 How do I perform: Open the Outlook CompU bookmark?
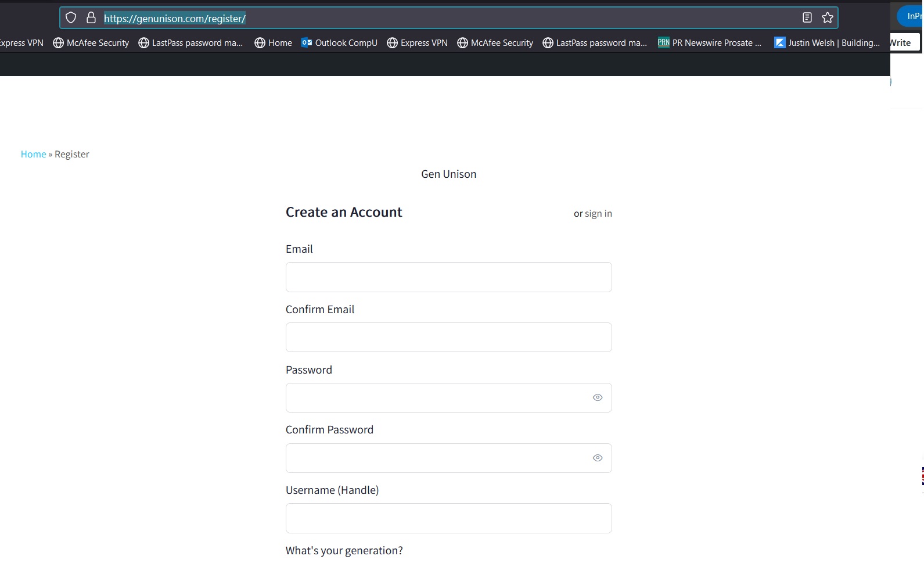(339, 43)
